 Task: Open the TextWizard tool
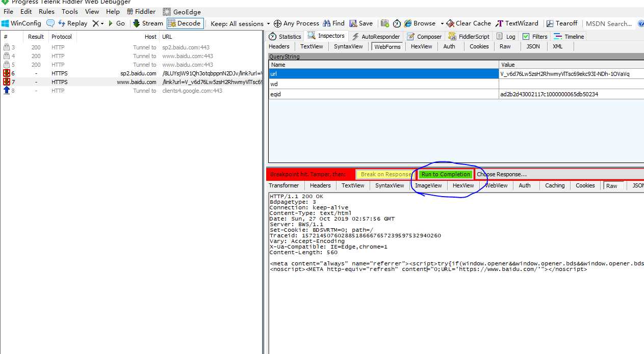[517, 23]
